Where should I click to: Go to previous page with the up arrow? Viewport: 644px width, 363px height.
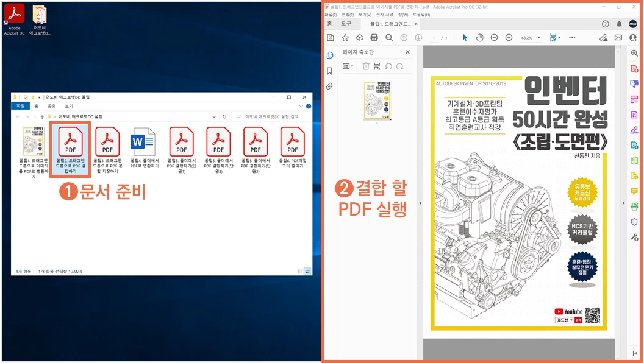(404, 38)
